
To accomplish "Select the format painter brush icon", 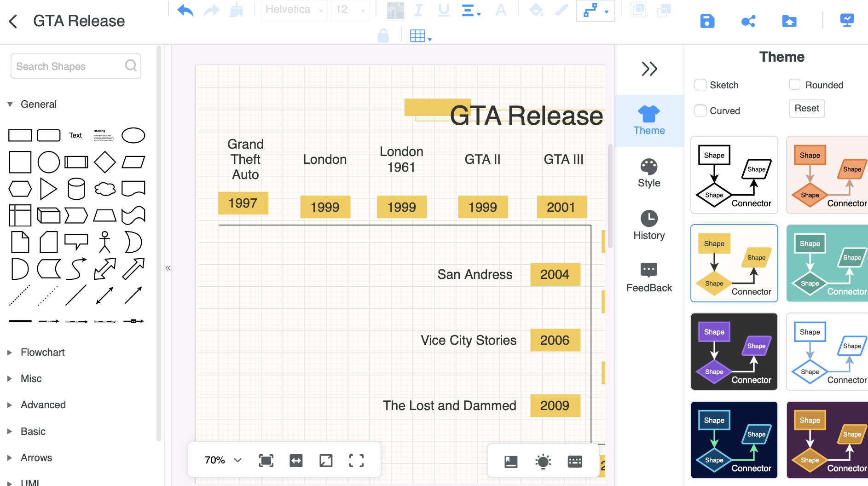I will click(236, 10).
